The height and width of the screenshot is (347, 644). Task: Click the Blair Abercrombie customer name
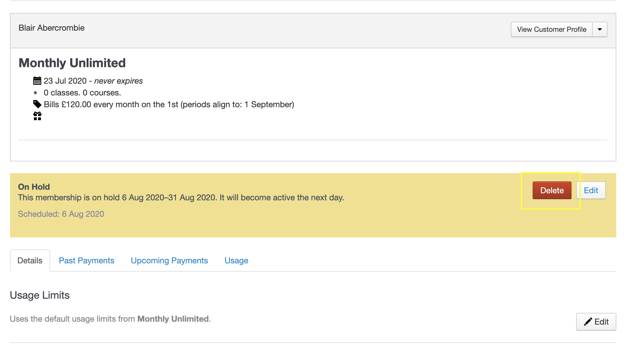click(x=52, y=28)
